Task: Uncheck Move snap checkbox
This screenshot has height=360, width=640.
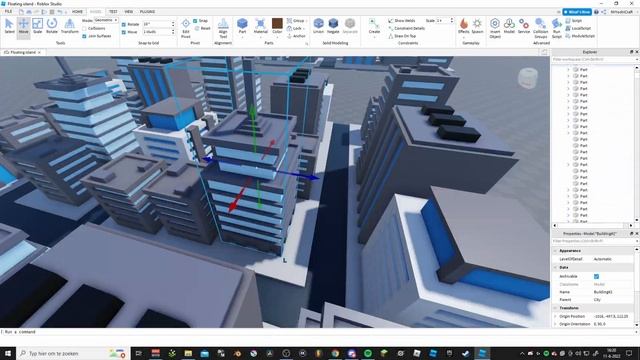Action: (x=124, y=32)
